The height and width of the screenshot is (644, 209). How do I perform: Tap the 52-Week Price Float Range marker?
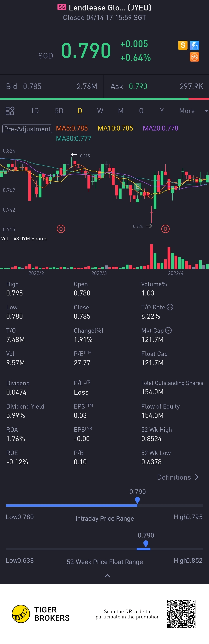pos(146,544)
